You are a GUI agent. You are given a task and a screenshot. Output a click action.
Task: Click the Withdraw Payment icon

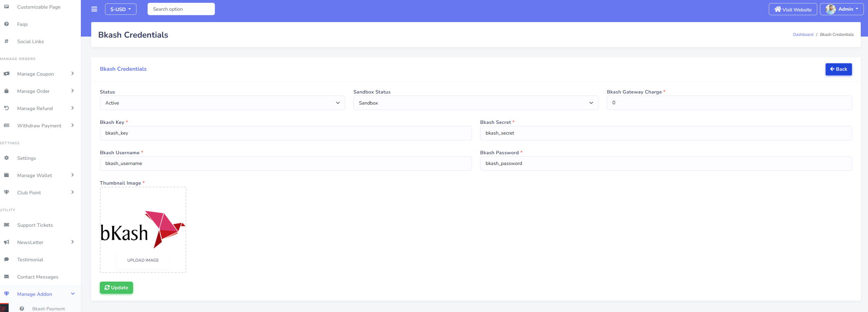pyautogui.click(x=7, y=125)
